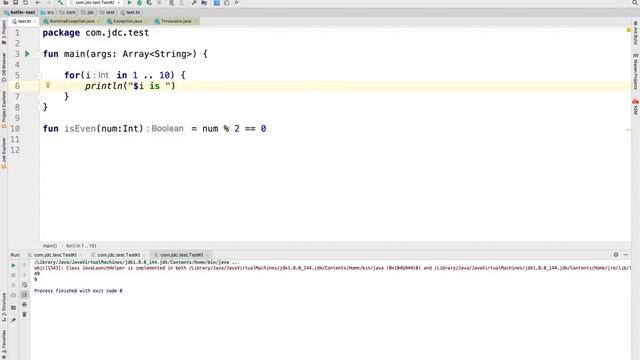This screenshot has height=360, width=640.
Task: Toggle soft-wrap in Run console
Action: (24, 285)
